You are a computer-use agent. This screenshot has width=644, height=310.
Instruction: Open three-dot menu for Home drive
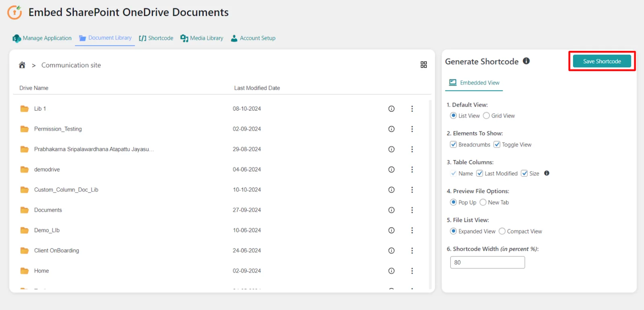(412, 271)
